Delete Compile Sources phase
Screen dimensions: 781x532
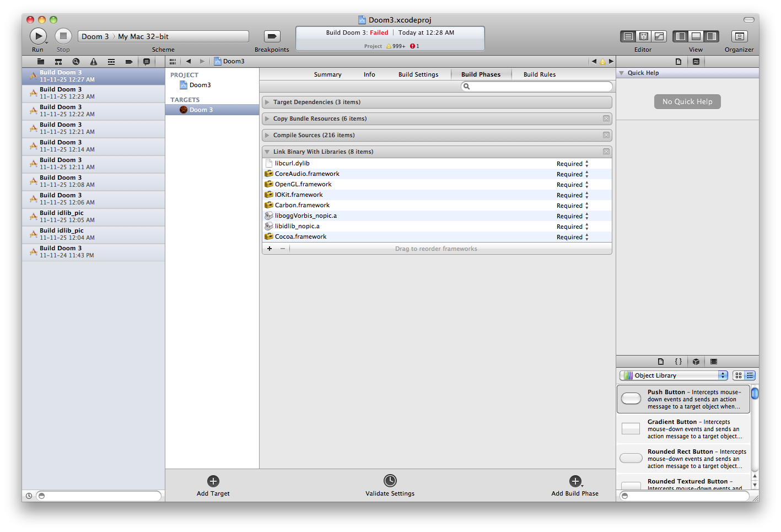(x=606, y=135)
